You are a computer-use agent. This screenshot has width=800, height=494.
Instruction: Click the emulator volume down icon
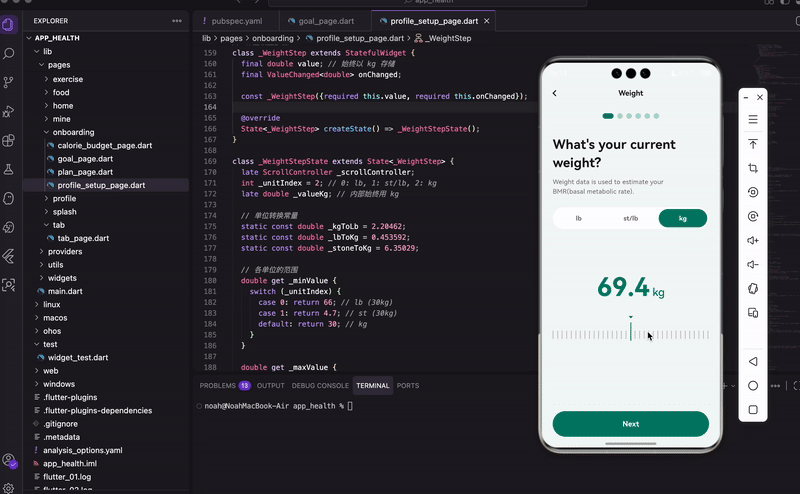point(753,264)
